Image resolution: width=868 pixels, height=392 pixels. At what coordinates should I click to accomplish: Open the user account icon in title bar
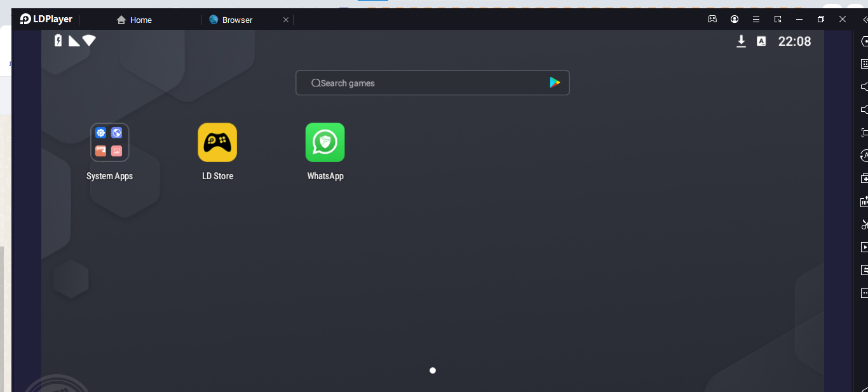tap(735, 19)
